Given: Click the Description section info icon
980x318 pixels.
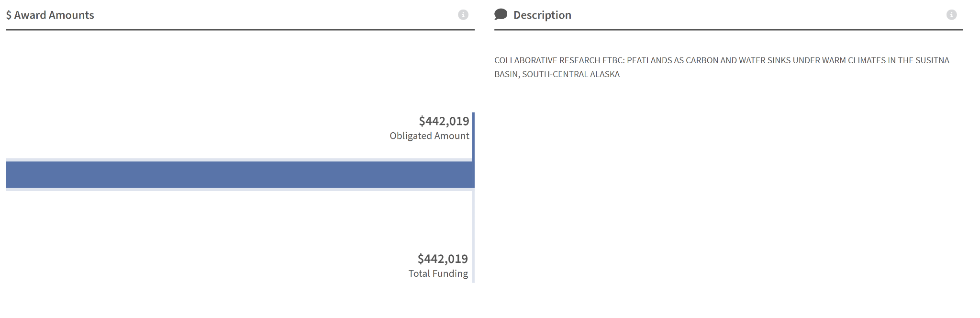Looking at the screenshot, I should point(951,15).
